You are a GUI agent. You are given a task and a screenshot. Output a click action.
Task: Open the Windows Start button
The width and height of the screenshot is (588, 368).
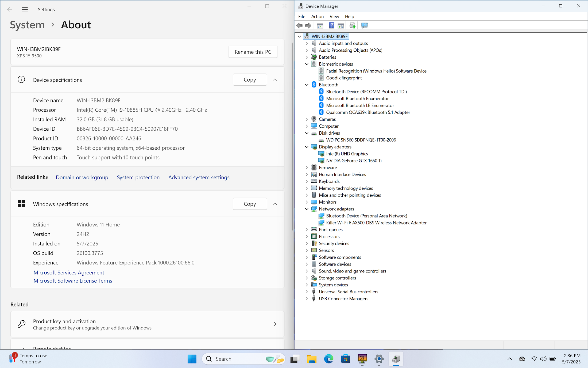pos(192,359)
